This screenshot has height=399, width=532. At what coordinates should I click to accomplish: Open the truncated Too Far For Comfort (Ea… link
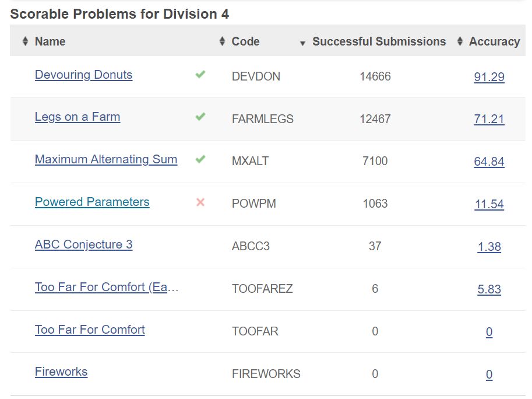point(107,287)
